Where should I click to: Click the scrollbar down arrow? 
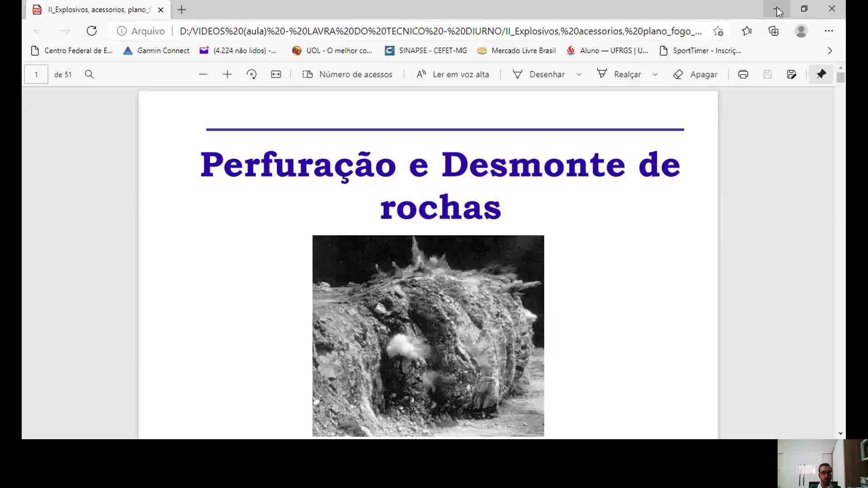point(840,434)
